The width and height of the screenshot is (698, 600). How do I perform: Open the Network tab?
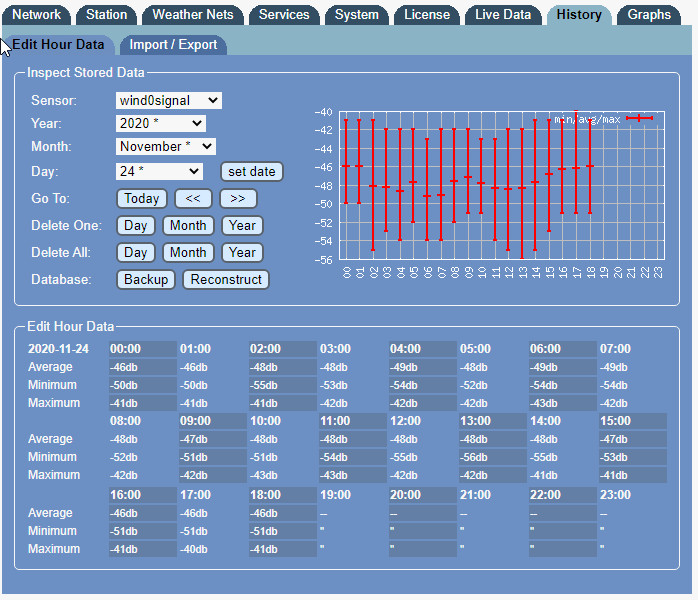pyautogui.click(x=36, y=15)
